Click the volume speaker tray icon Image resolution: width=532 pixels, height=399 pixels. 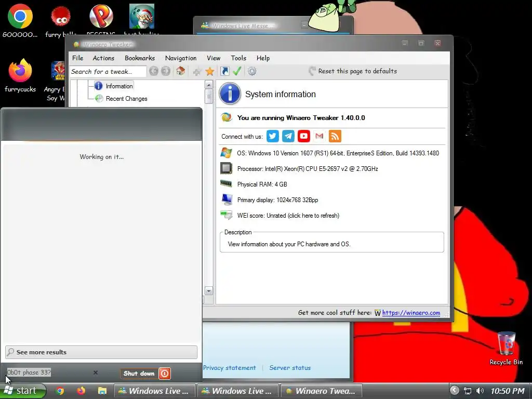pos(480,391)
